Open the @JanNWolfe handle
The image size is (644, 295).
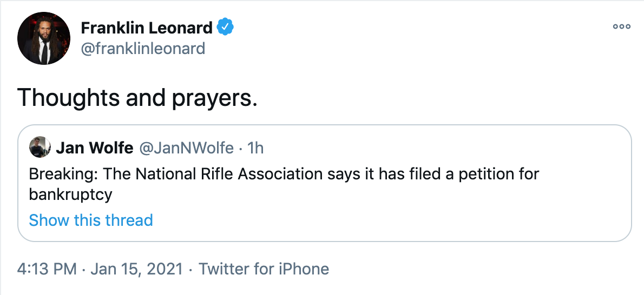click(187, 147)
